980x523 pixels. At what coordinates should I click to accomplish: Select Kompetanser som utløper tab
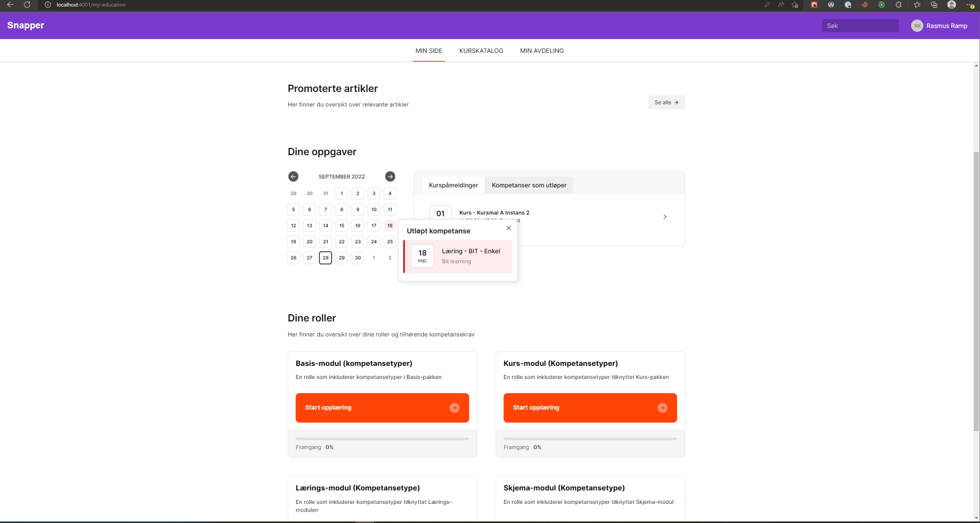coord(529,185)
